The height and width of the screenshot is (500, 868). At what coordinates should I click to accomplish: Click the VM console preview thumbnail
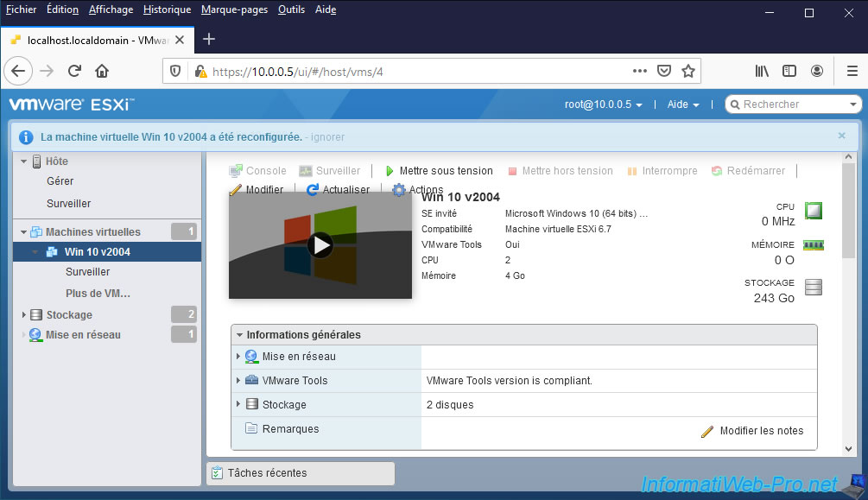click(320, 245)
